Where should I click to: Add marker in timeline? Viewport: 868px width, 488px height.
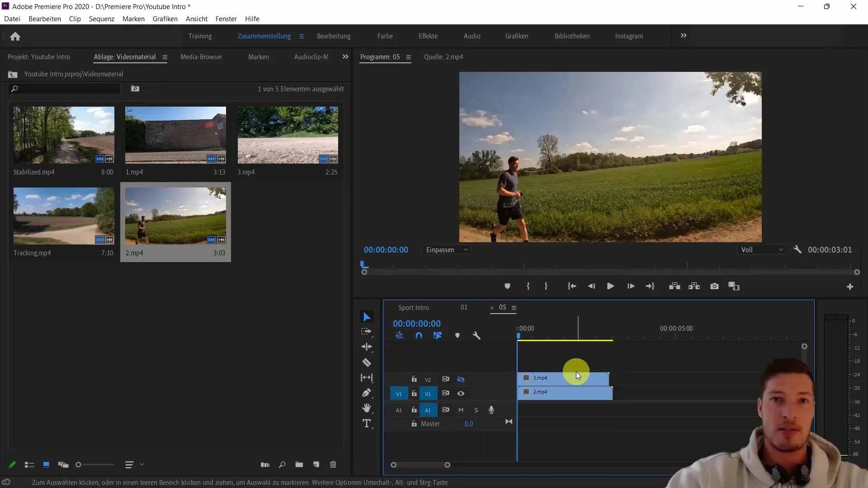point(458,336)
